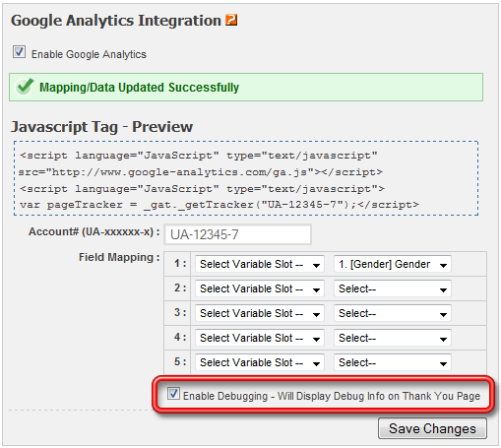The height and width of the screenshot is (448, 501).
Task: Uncheck the Enable Debugging checkbox
Action: [x=173, y=393]
